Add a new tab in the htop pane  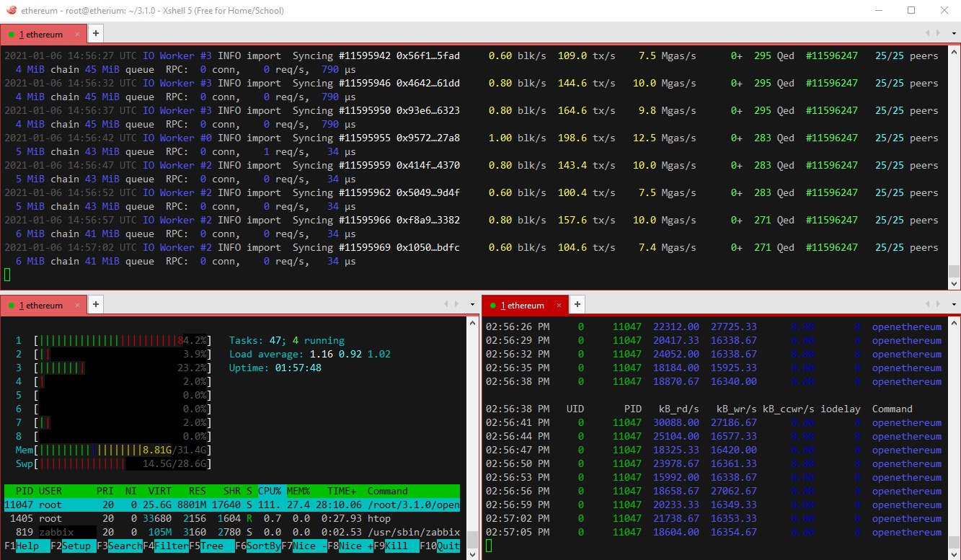tap(96, 305)
